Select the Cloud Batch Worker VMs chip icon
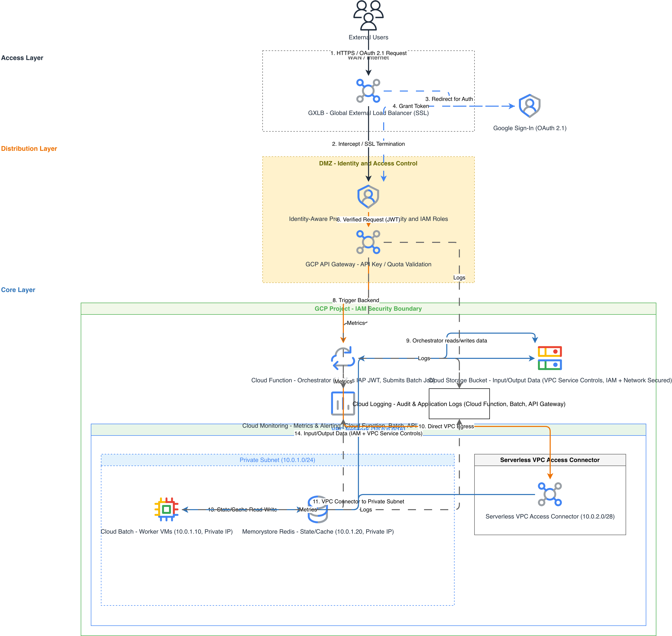 (x=166, y=509)
